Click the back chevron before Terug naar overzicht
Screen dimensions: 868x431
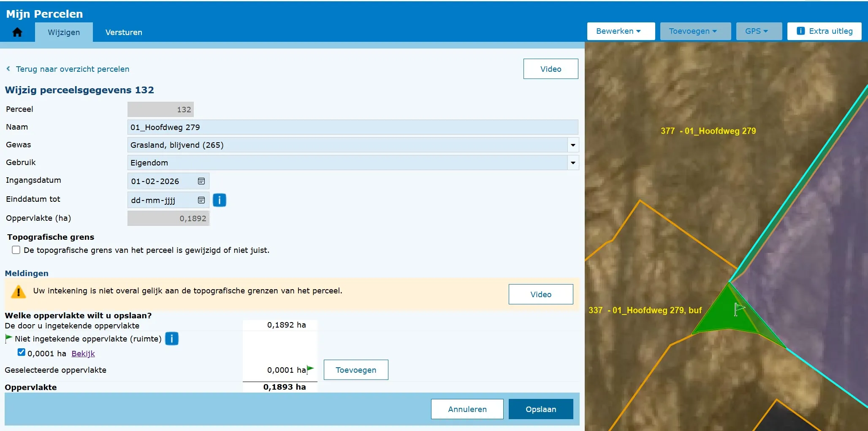[x=8, y=68]
